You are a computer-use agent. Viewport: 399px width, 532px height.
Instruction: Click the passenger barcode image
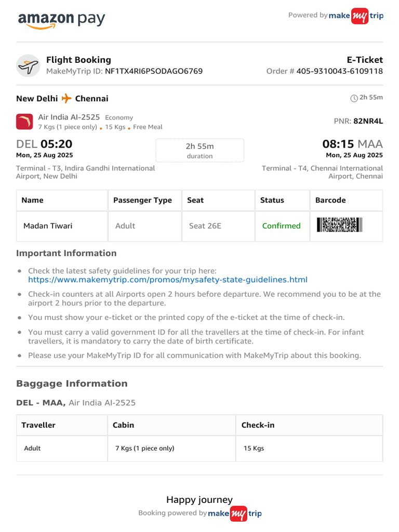point(339,225)
